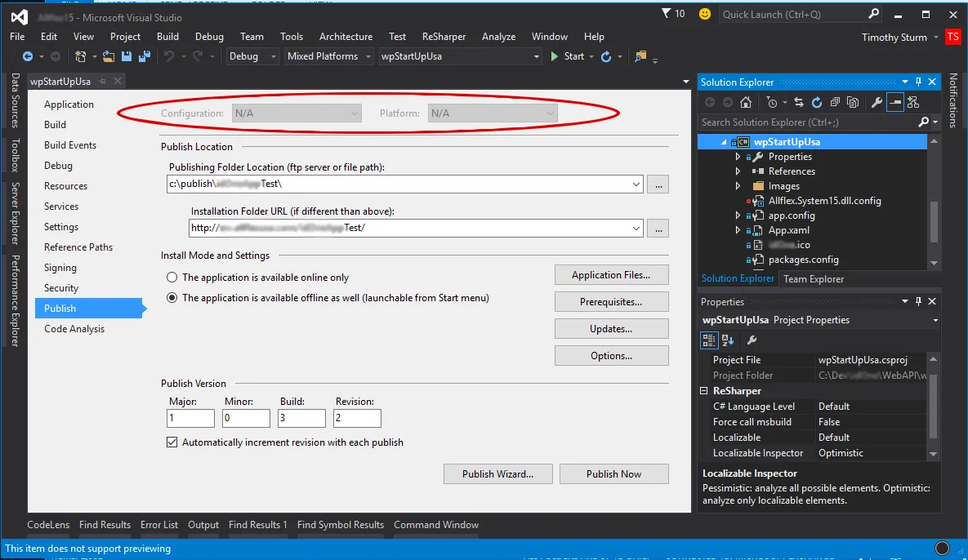Screen dimensions: 968x560
Task: Pin the Solution Explorer panel
Action: (919, 82)
